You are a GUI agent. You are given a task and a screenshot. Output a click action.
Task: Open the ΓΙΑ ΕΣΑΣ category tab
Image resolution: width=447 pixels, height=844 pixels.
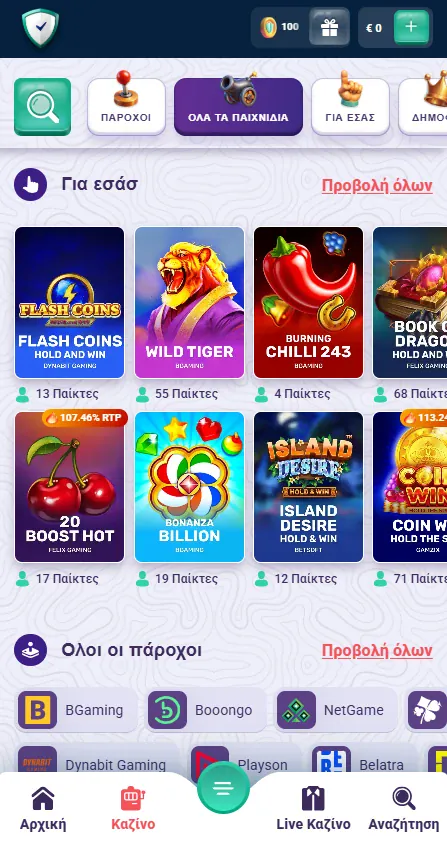[350, 107]
